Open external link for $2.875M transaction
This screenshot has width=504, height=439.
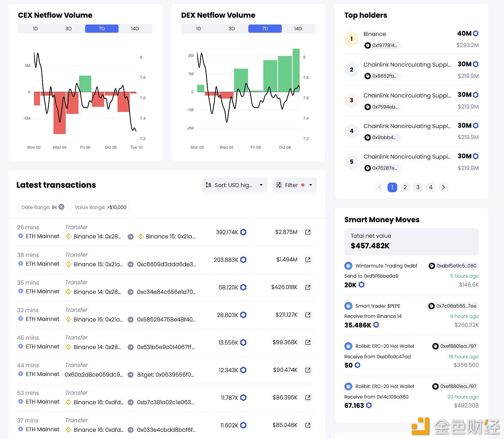pos(308,232)
